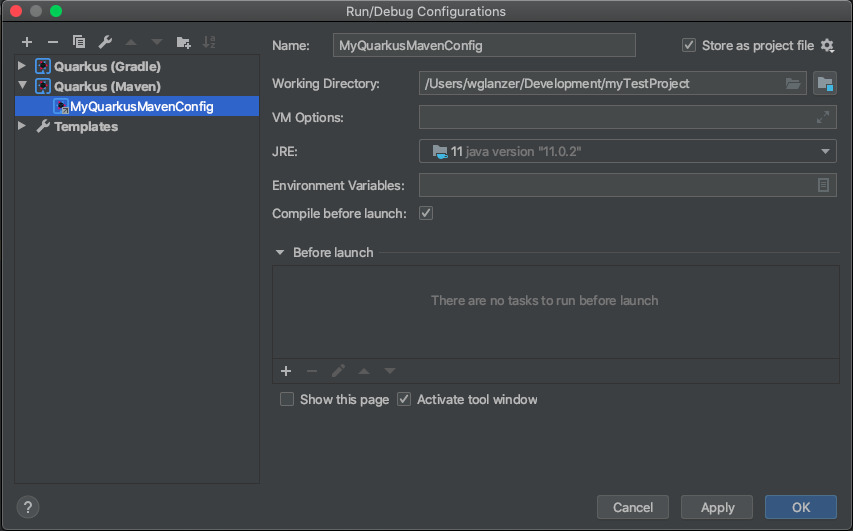
Task: Open project file storage settings gear
Action: [827, 46]
